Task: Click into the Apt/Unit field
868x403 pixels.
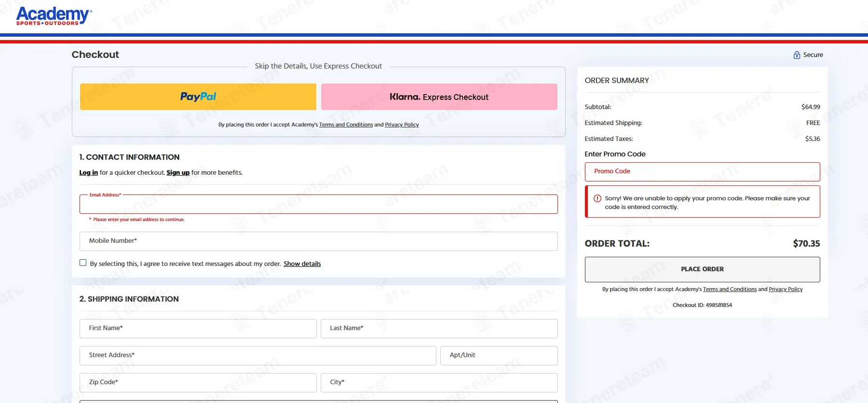Action: pos(499,356)
